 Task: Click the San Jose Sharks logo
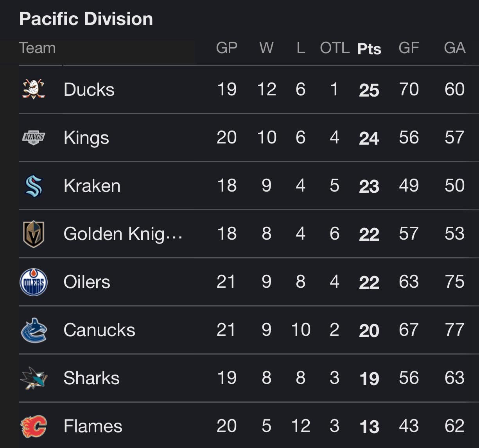34,378
